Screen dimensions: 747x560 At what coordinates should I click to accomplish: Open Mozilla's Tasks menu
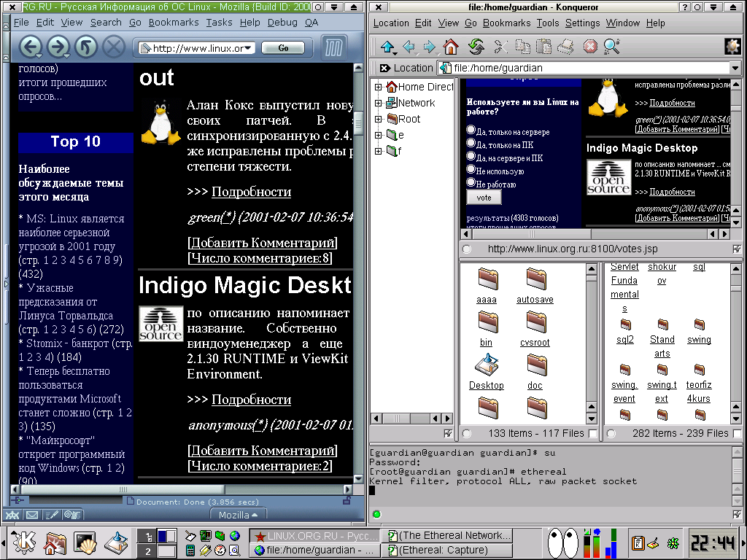[219, 23]
